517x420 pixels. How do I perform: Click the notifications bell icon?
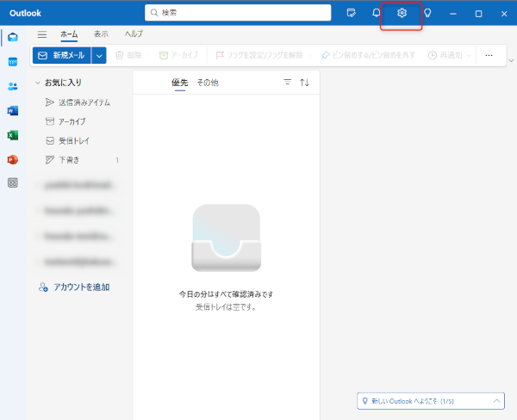coord(376,13)
